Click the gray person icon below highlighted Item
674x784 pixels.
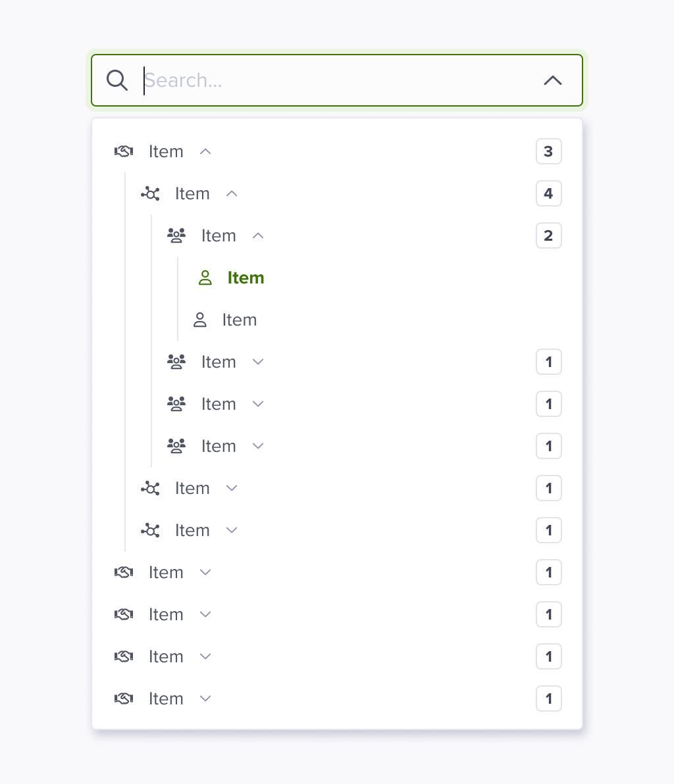pyautogui.click(x=200, y=320)
